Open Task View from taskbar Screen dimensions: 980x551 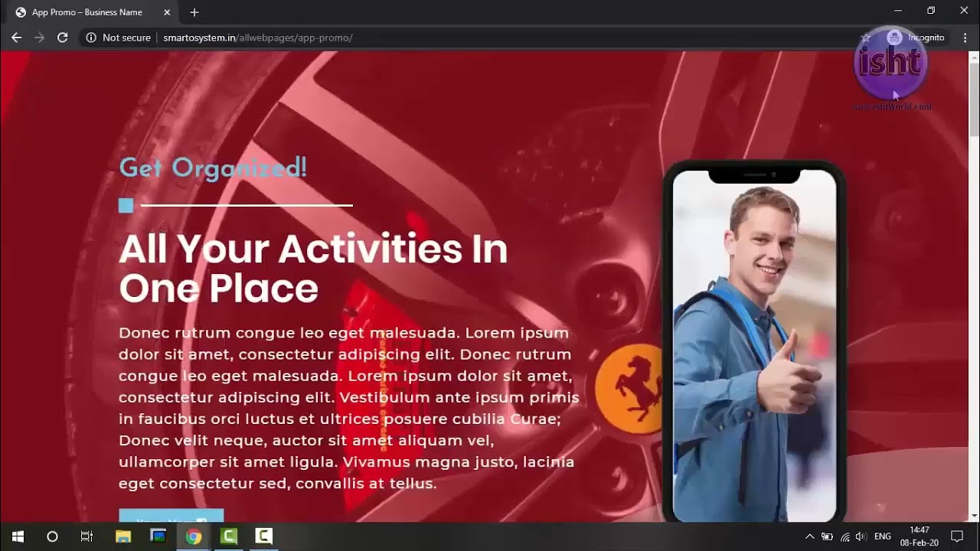(87, 536)
